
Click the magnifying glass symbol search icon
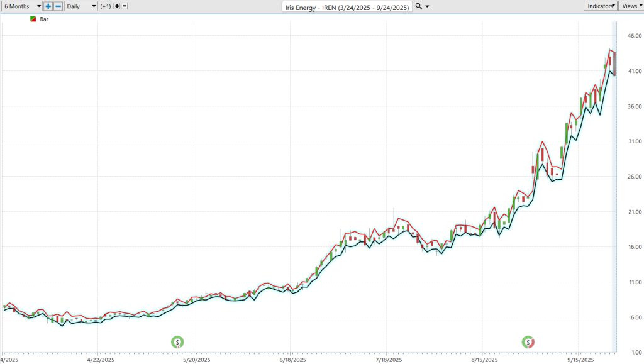coord(419,6)
